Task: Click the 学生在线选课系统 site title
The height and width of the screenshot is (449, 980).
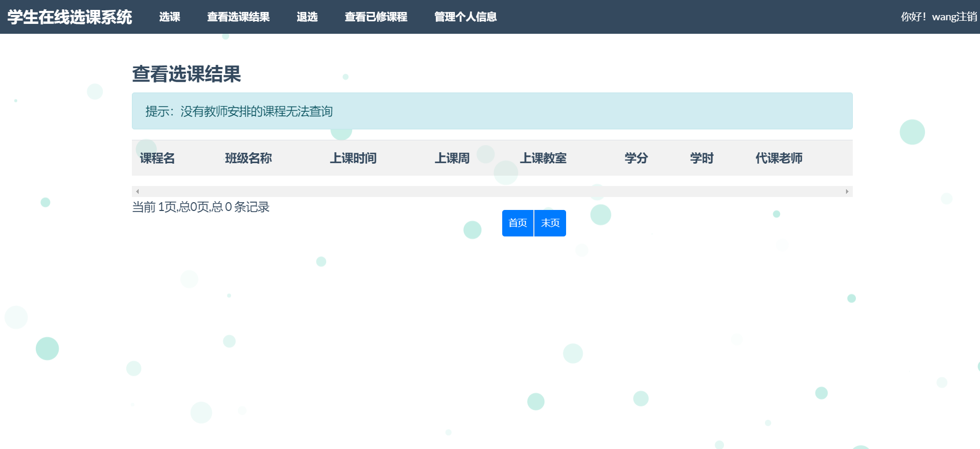Action: (x=70, y=17)
